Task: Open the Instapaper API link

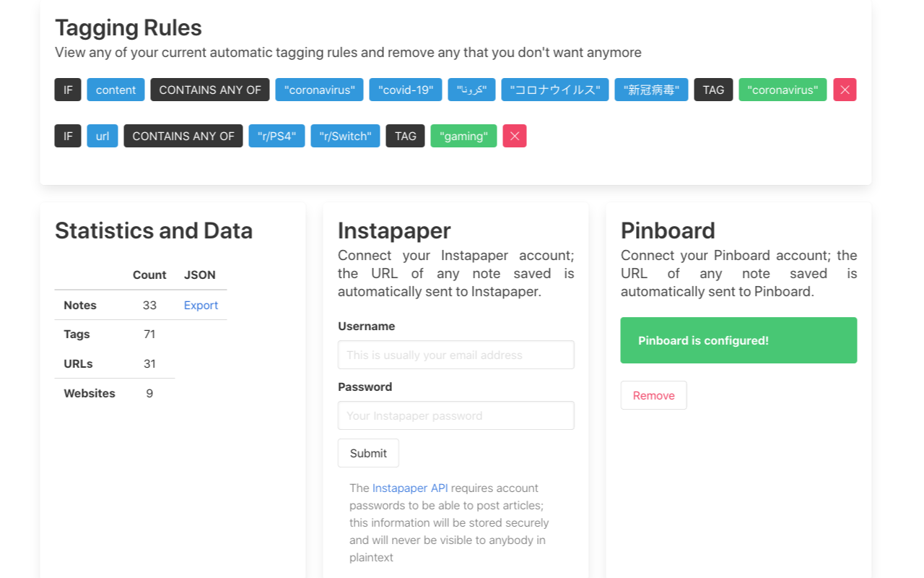Action: tap(410, 488)
